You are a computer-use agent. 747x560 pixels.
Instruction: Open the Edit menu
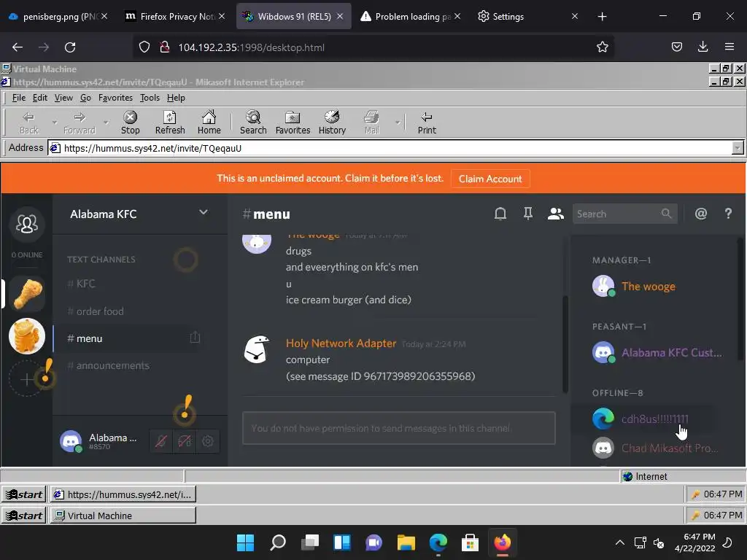39,98
